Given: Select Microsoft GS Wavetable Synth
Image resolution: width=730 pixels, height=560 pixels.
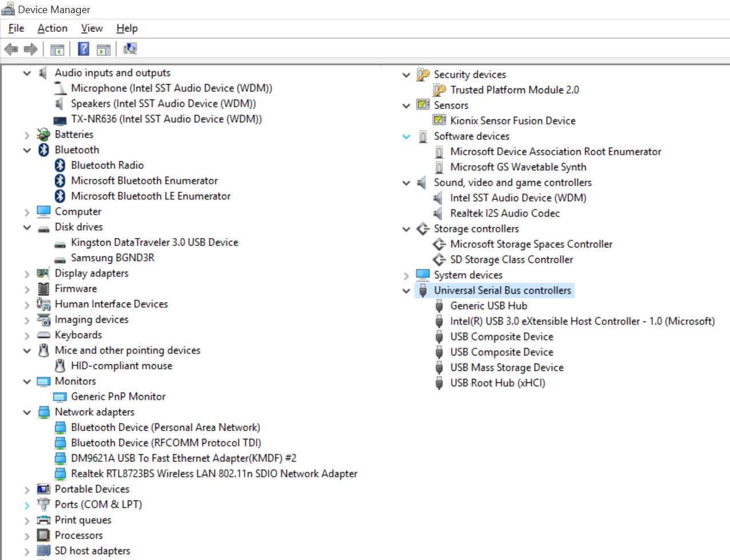Looking at the screenshot, I should coord(518,167).
